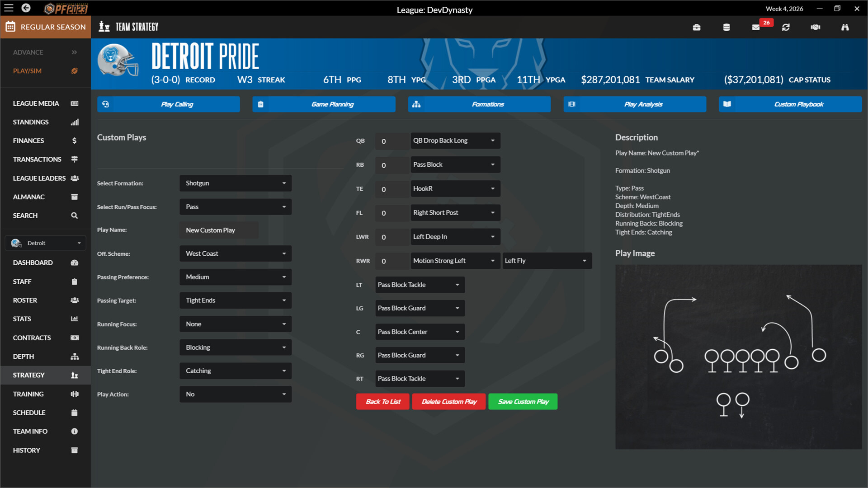Click the sync refresh icon in top toolbar
Screen dimensions: 868x488
coord(786,27)
